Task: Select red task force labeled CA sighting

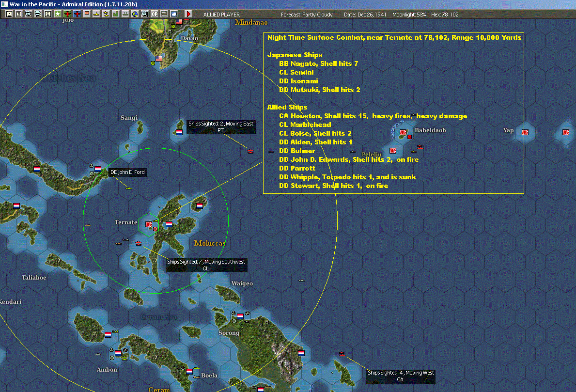Action: click(x=342, y=354)
